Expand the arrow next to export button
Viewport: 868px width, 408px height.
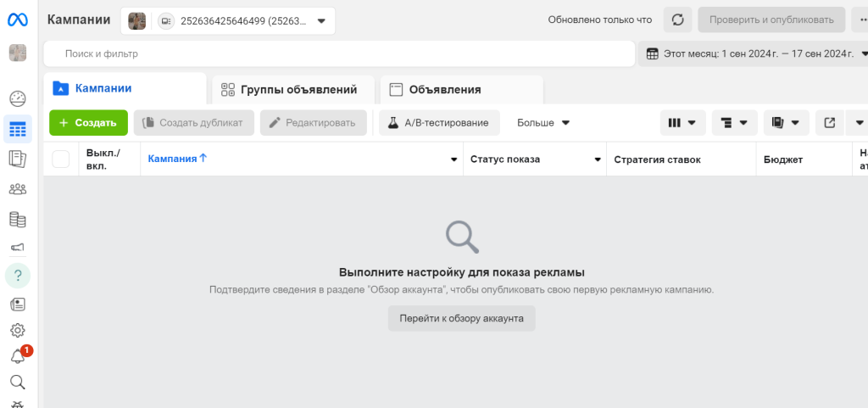(x=860, y=123)
